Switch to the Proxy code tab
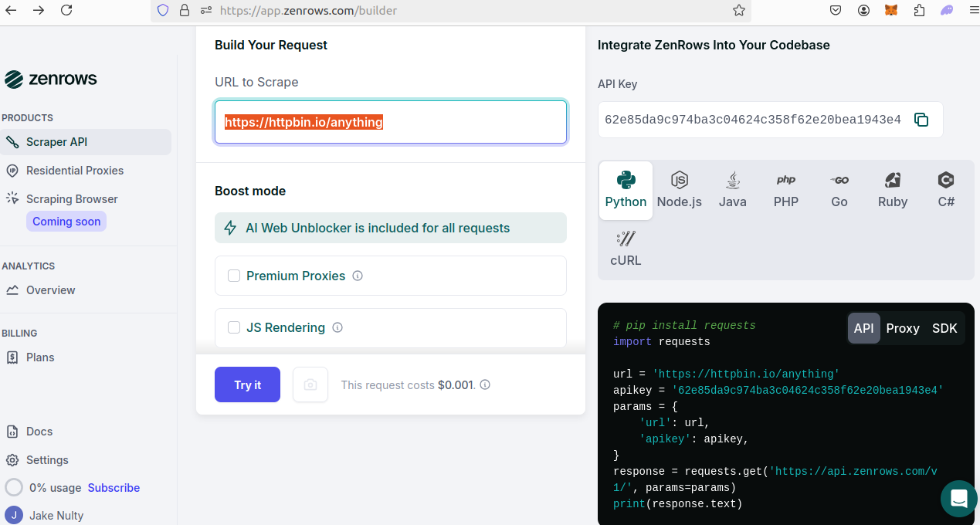 [x=902, y=328]
